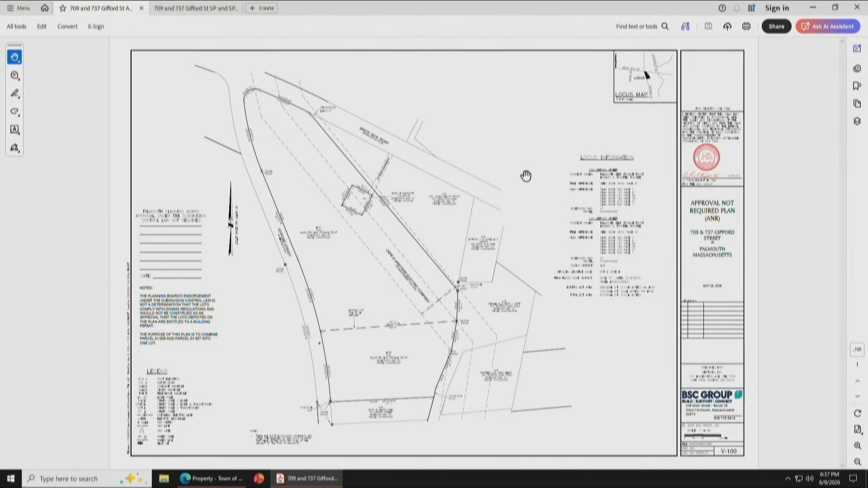
Task: Open Help question mark icon
Action: point(722,8)
